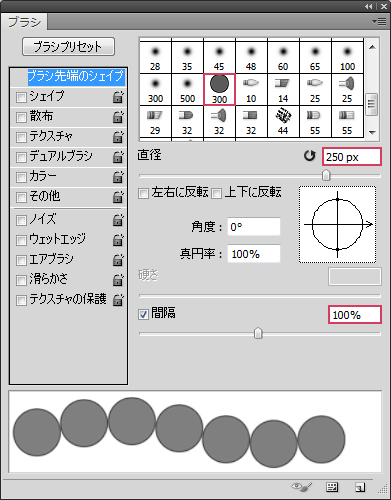This screenshot has width=391, height=500.
Task: Open the preset manager icon at bottom
Action: (332, 487)
